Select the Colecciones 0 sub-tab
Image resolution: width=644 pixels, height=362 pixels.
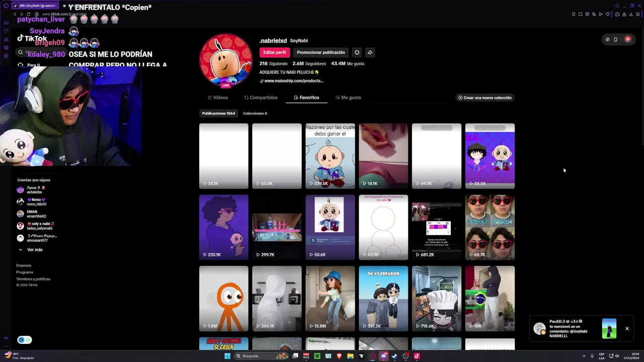pos(255,113)
